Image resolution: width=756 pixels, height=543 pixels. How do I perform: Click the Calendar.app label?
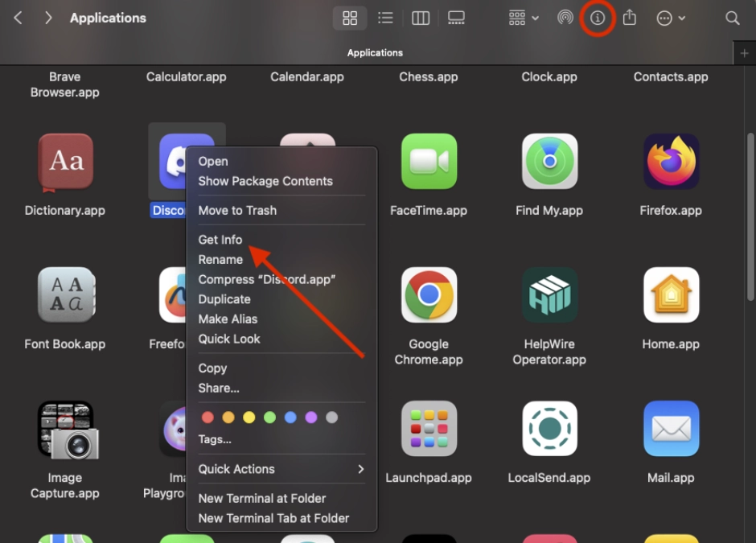click(307, 76)
